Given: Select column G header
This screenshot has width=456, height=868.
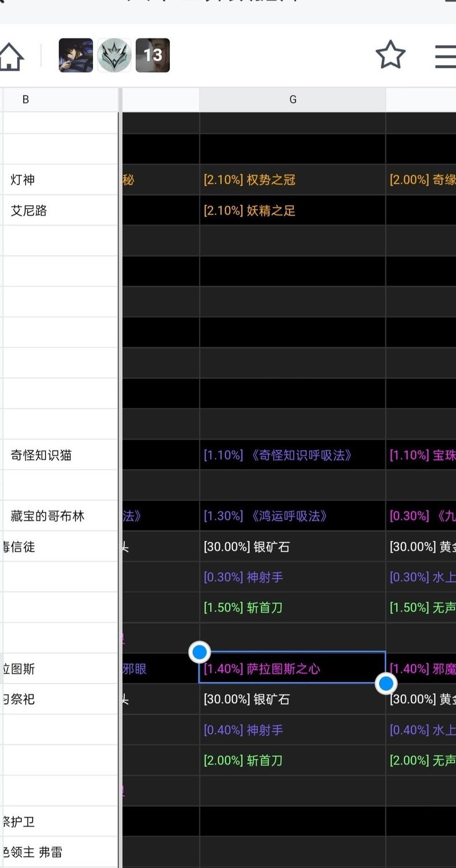Looking at the screenshot, I should [x=292, y=100].
